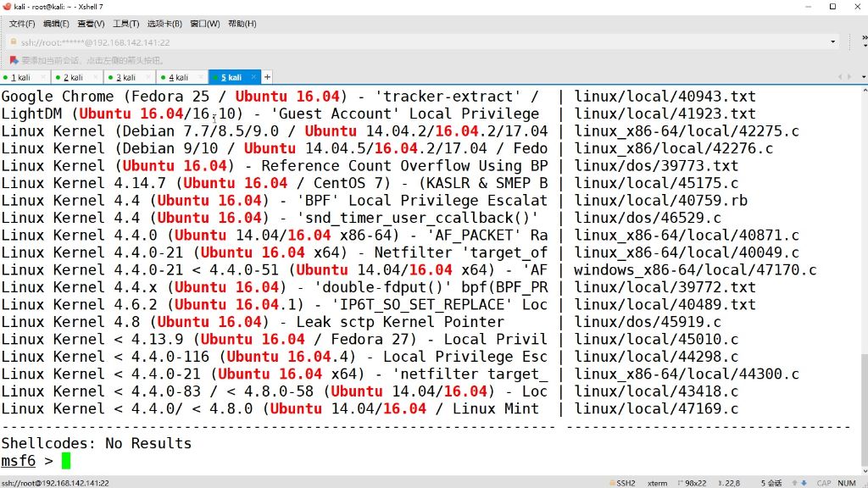The image size is (868, 488).
Task: Open the tab list dropdown arrow
Action: (864, 77)
